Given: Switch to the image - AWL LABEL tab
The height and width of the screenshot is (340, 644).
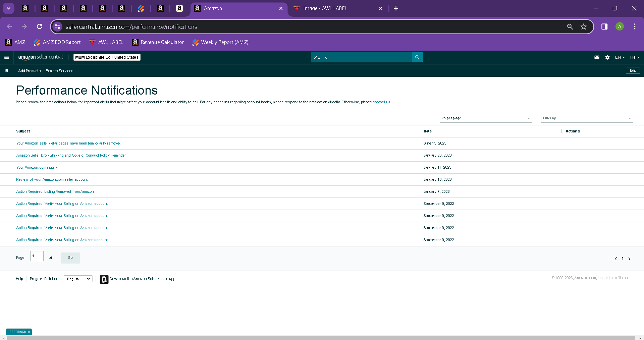Looking at the screenshot, I should pyautogui.click(x=325, y=8).
